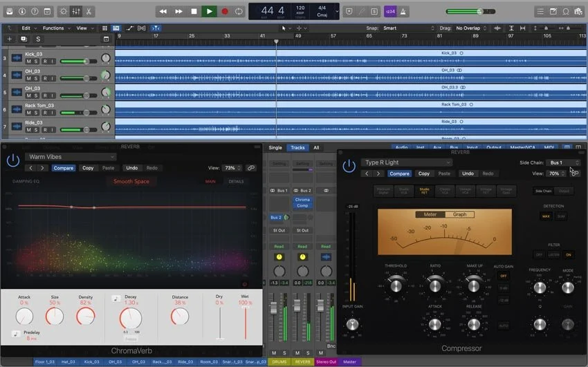Click the ChromaVerb Wet level slider
Viewport: 588px width, 367px height.
click(246, 323)
